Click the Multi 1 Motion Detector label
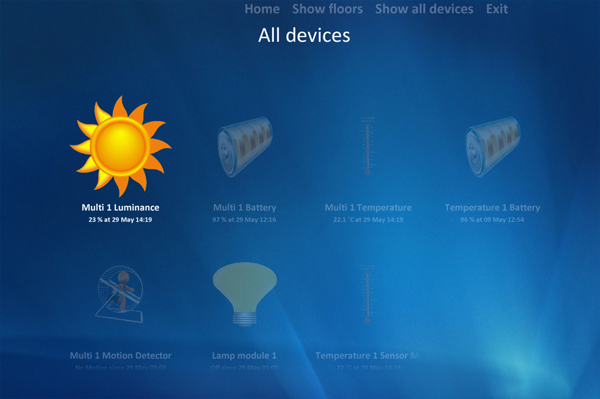 (121, 355)
